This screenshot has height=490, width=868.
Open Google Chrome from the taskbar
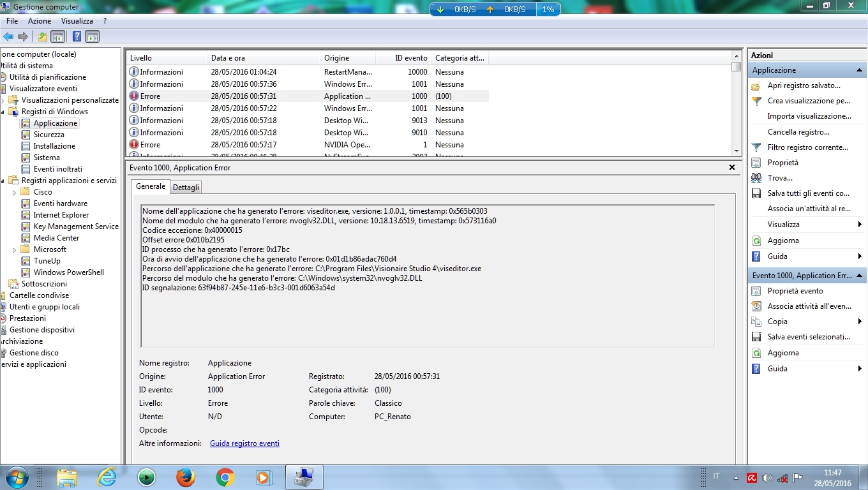(225, 477)
